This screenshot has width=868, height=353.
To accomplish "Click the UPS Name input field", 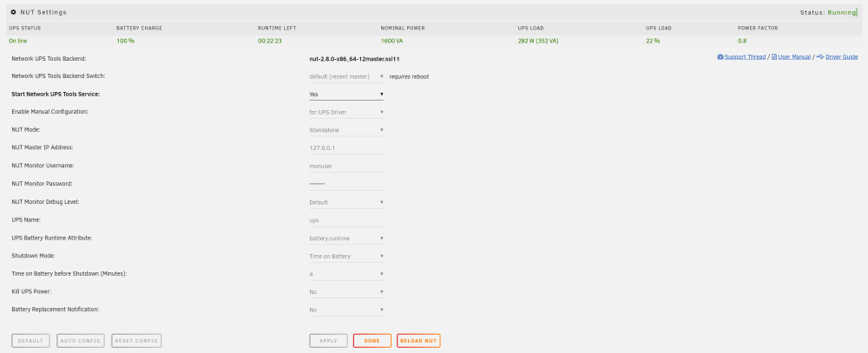I will pos(346,220).
